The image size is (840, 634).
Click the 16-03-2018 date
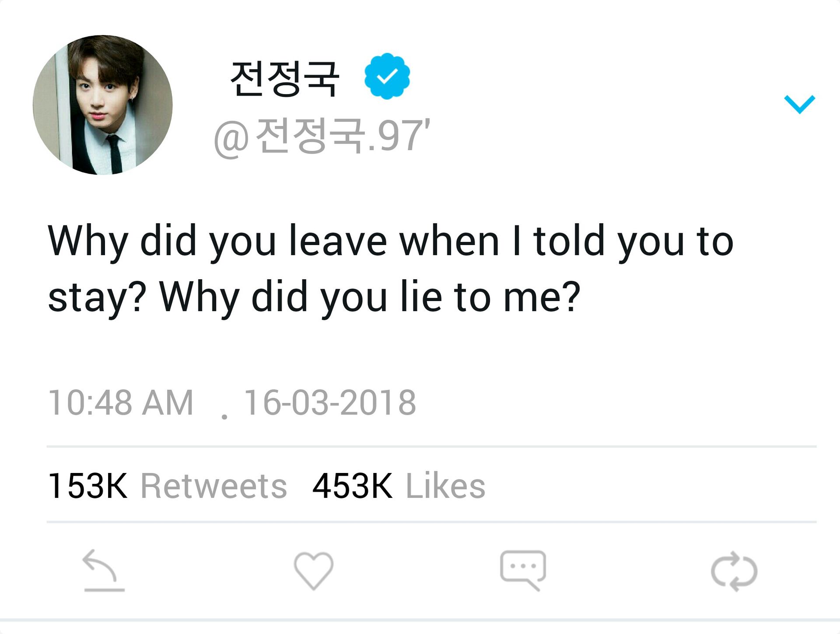click(330, 403)
